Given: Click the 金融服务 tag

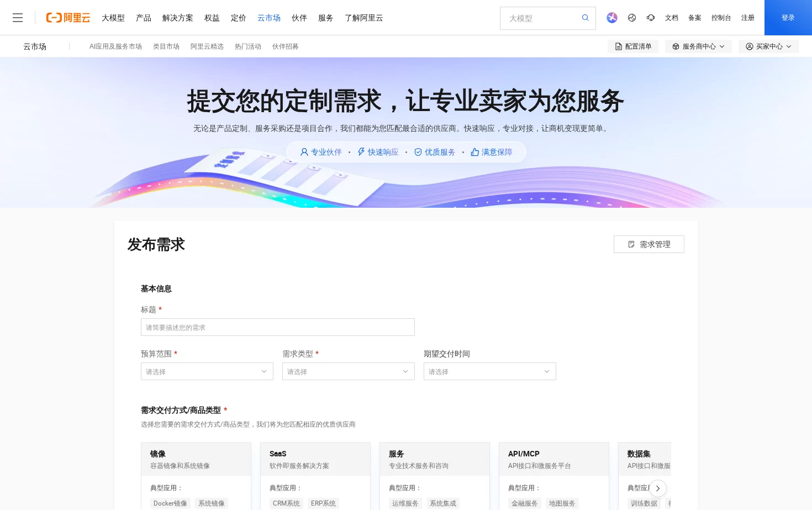Looking at the screenshot, I should [525, 503].
